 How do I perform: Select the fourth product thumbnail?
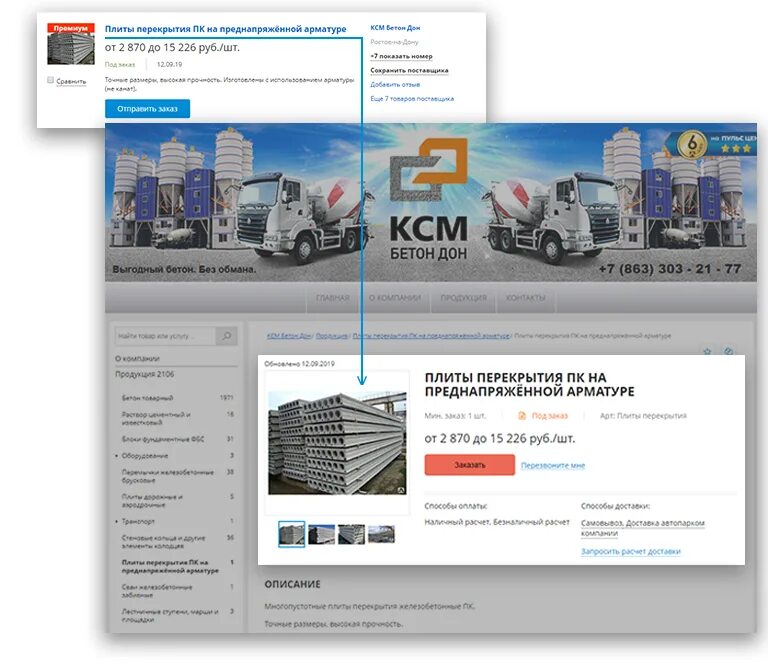[x=381, y=534]
